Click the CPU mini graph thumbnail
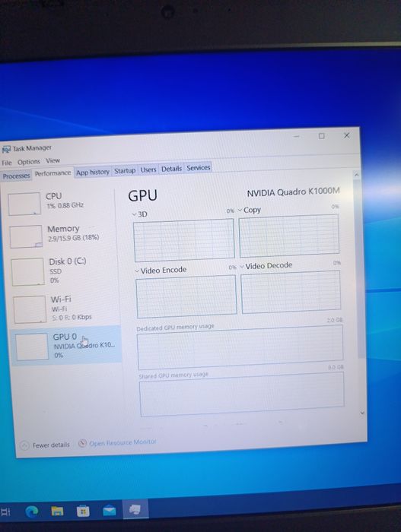The width and height of the screenshot is (401, 532). [x=25, y=204]
